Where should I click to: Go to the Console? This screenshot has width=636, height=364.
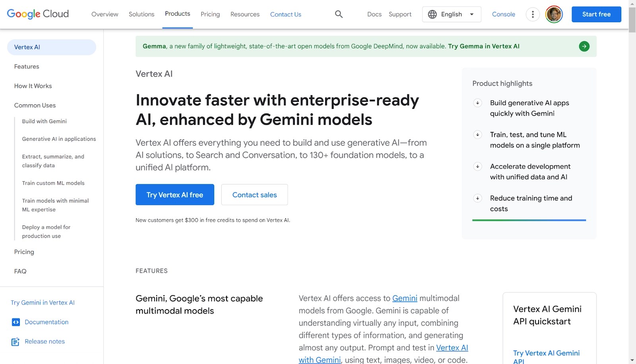coord(504,14)
